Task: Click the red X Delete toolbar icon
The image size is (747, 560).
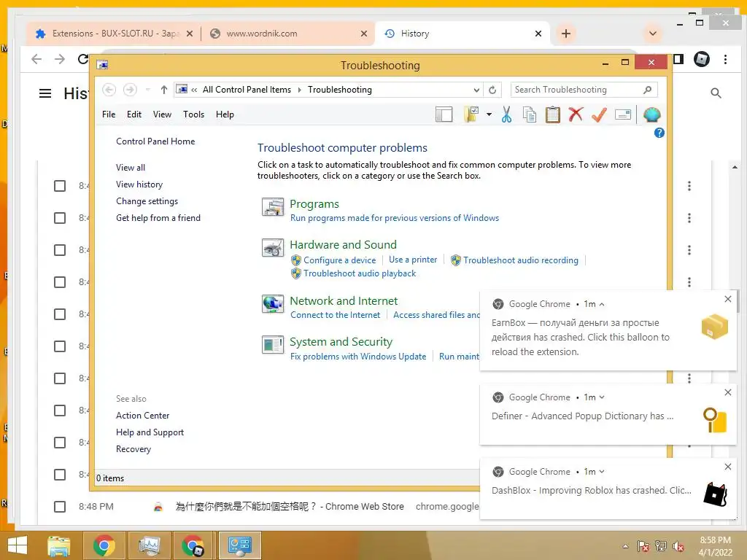Action: click(576, 114)
